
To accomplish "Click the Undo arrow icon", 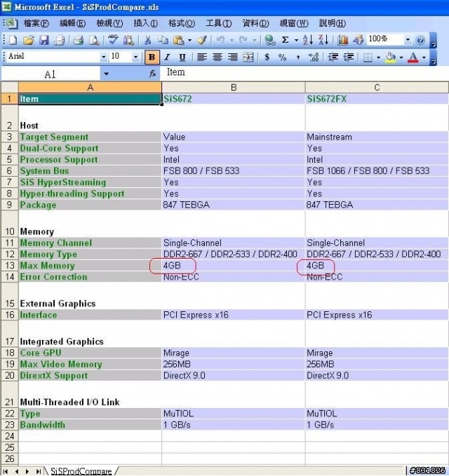I will point(220,40).
